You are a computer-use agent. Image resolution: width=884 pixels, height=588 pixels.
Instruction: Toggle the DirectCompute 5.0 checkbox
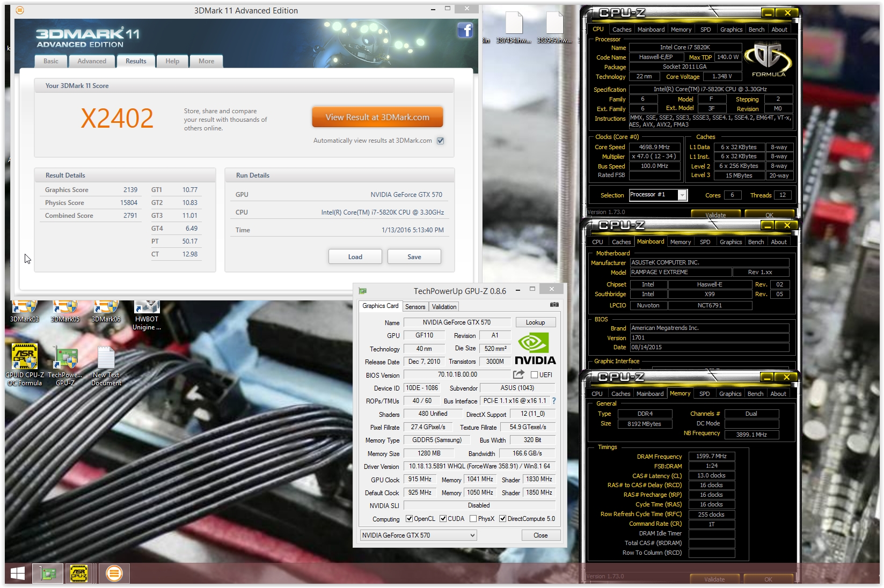[503, 518]
